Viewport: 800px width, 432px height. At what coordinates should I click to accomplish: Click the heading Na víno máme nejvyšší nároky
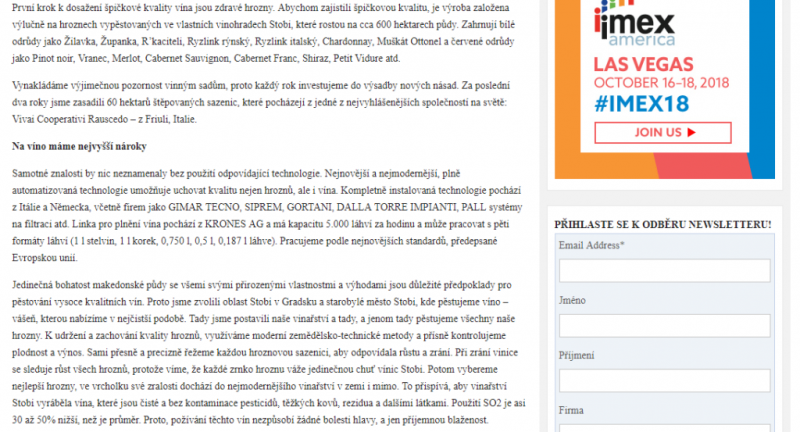80,146
